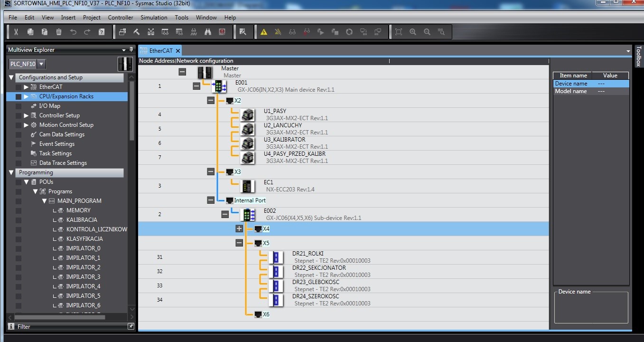Close the EtherCAT tab
644x342 pixels.
click(x=178, y=51)
